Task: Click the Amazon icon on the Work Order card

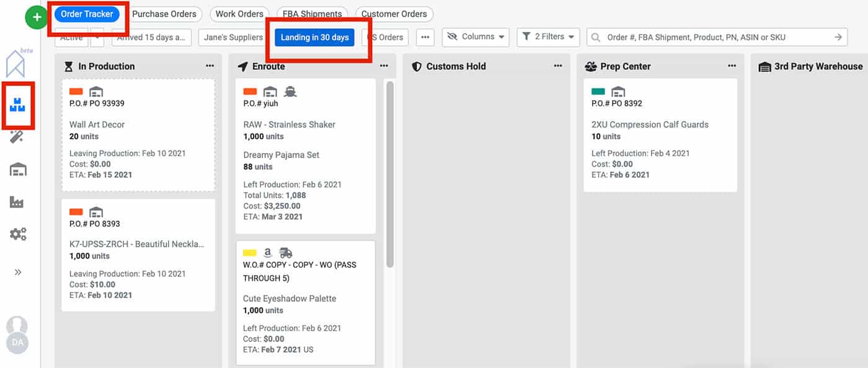Action: tap(267, 252)
